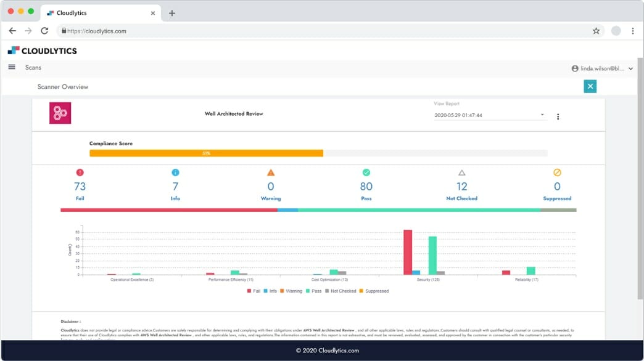Click the 'Performance Efficiency (11)' axis label
This screenshot has width=644, height=361.
click(231, 280)
